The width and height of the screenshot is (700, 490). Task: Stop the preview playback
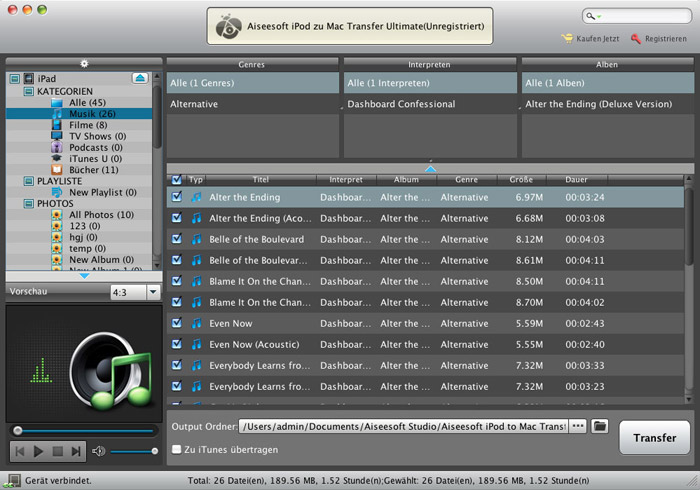tap(58, 451)
